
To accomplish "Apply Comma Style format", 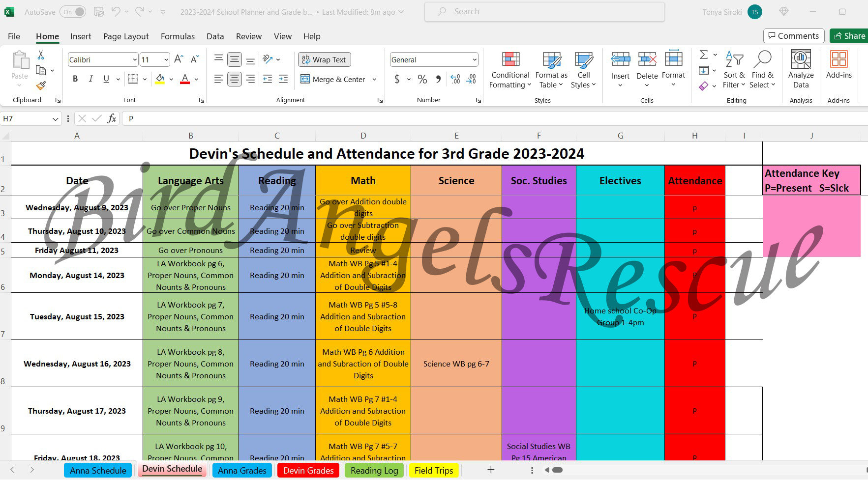I will [438, 79].
